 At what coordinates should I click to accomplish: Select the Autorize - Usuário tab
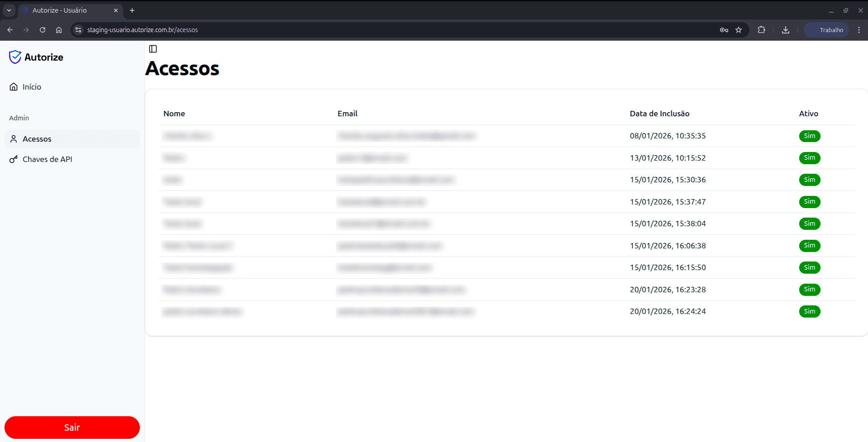coord(70,10)
